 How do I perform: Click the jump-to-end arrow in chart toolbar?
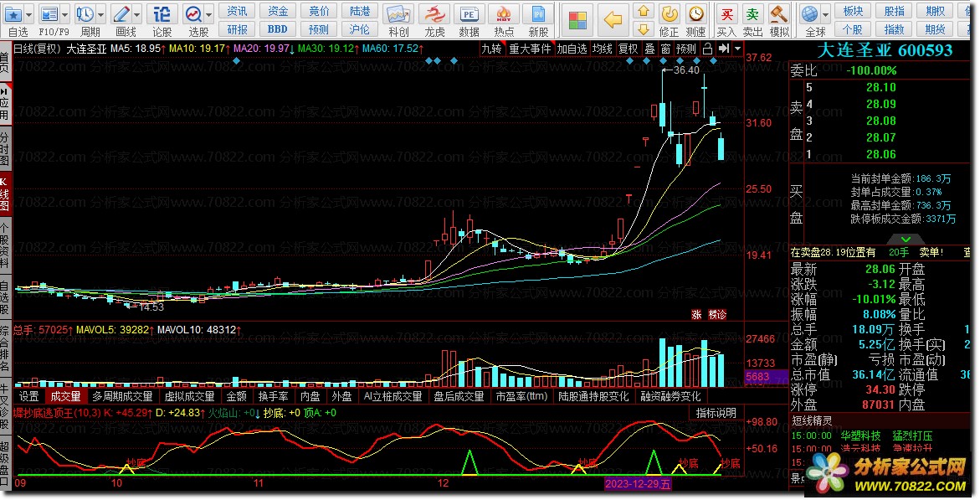click(x=723, y=49)
